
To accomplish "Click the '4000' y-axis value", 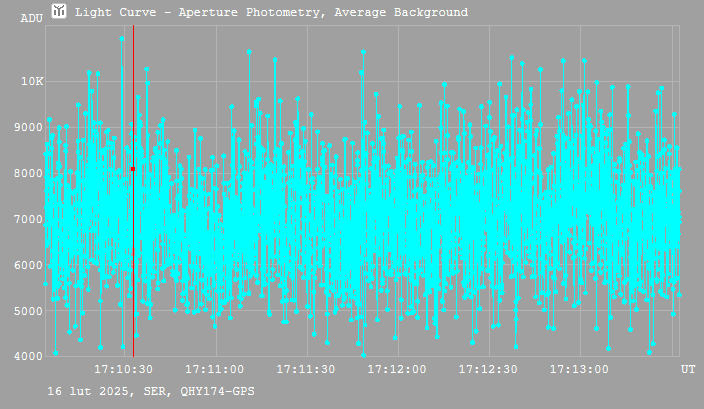I will 28,356.
